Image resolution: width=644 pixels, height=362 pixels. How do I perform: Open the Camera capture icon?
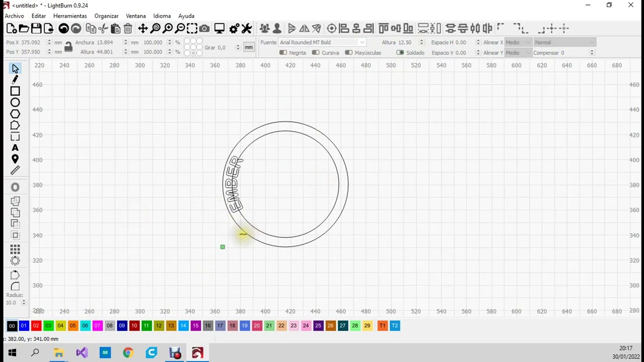point(204,29)
